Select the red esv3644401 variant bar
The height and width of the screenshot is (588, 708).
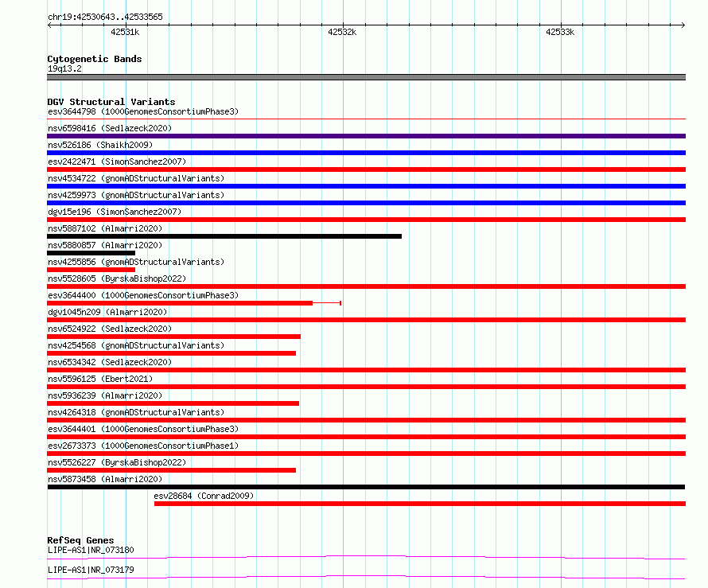coord(366,437)
